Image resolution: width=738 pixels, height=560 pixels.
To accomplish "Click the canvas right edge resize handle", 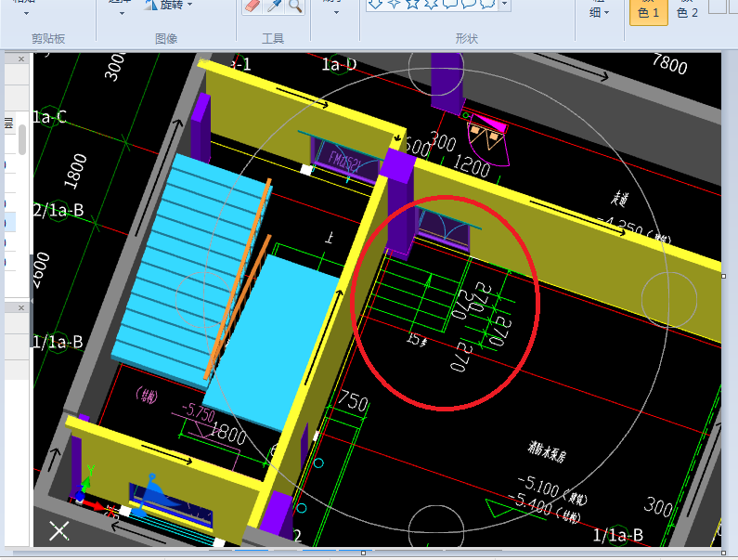I will pos(724,277).
